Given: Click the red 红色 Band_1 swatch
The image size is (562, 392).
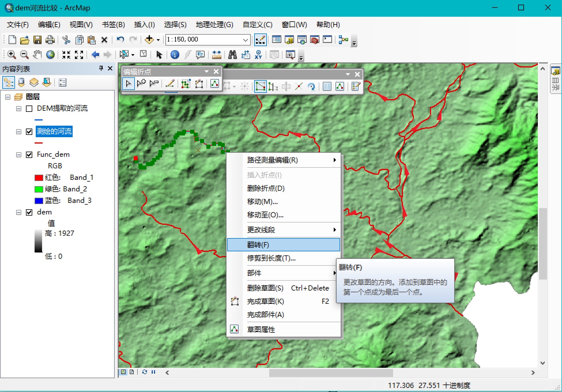Looking at the screenshot, I should (39, 178).
